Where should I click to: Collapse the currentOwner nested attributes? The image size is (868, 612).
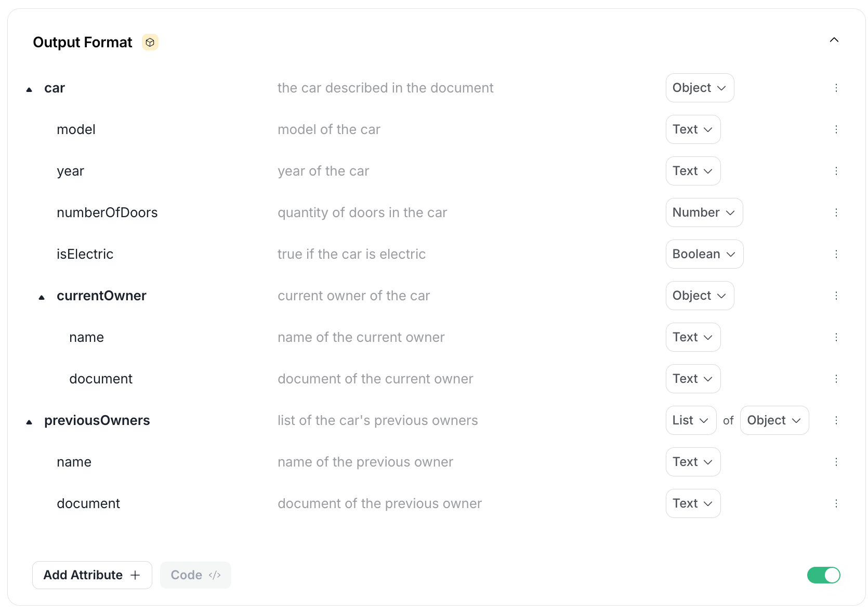pyautogui.click(x=42, y=297)
